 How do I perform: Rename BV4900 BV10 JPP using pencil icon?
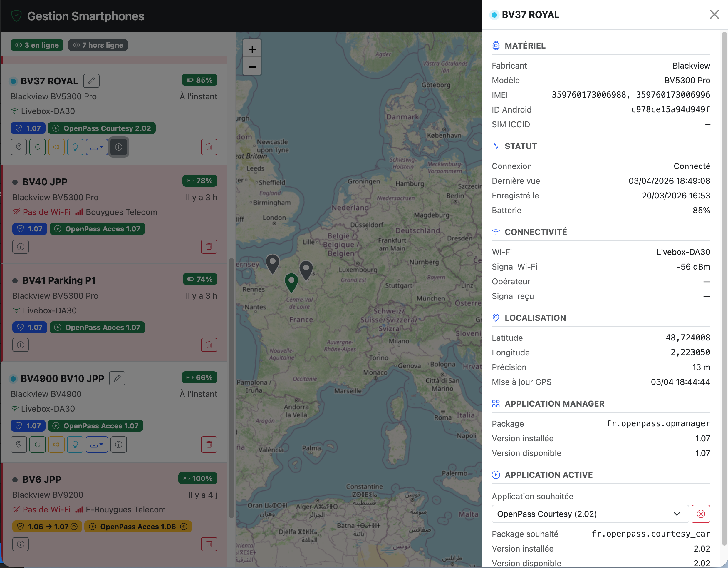pyautogui.click(x=117, y=379)
